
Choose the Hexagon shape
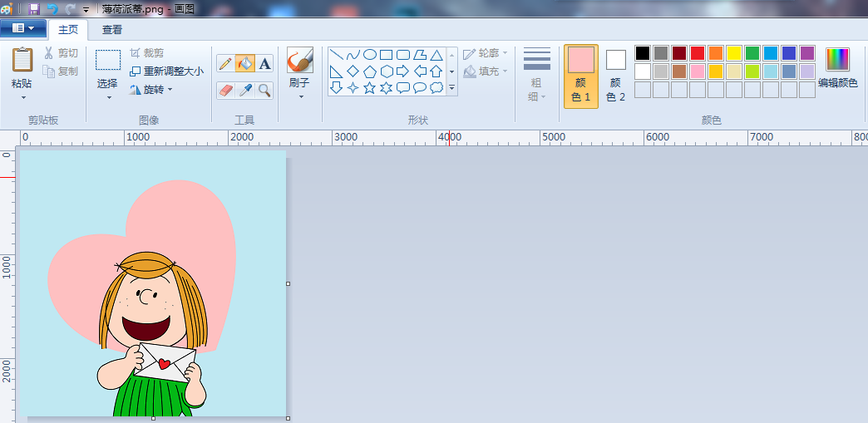pyautogui.click(x=387, y=71)
